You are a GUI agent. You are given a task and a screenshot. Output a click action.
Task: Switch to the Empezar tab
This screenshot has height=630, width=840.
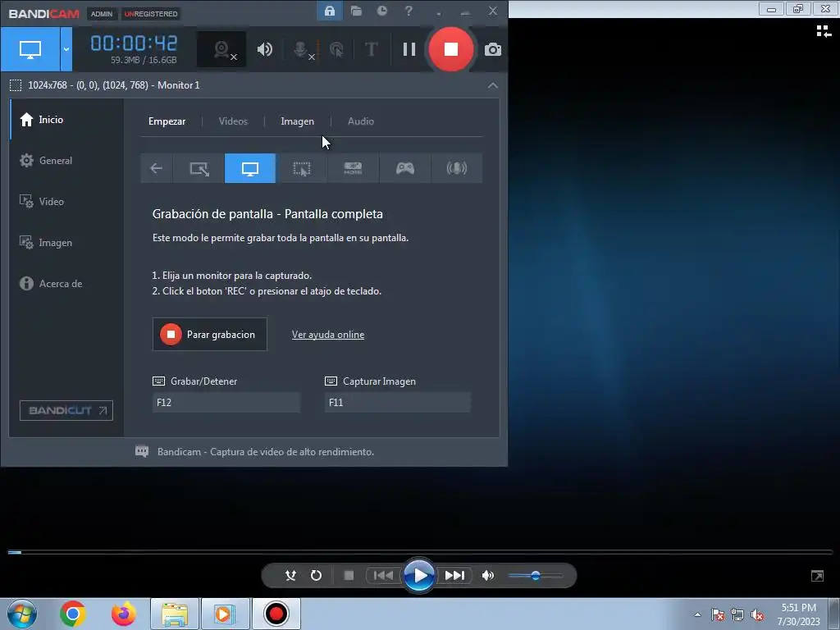167,121
